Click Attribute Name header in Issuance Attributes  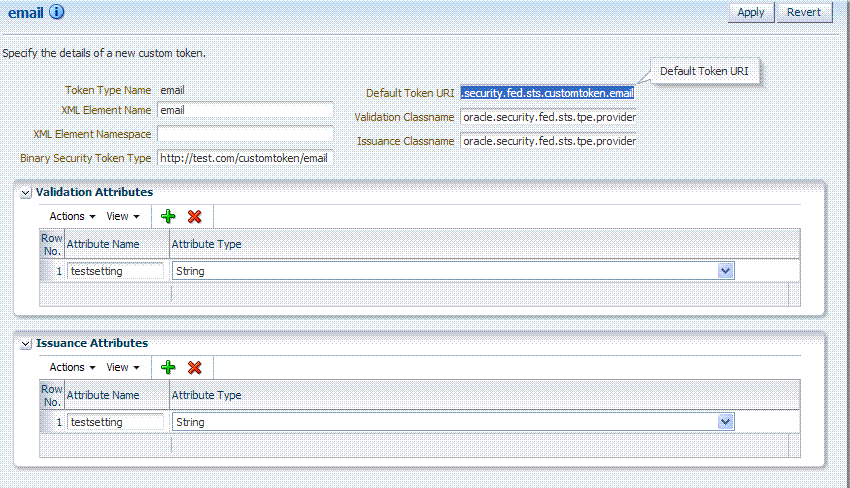[117, 395]
